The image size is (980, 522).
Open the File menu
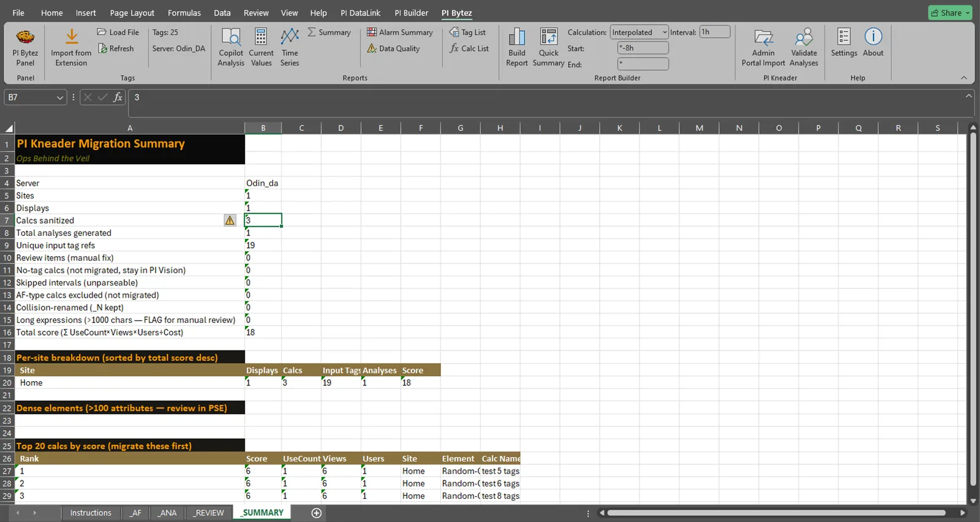click(x=18, y=13)
